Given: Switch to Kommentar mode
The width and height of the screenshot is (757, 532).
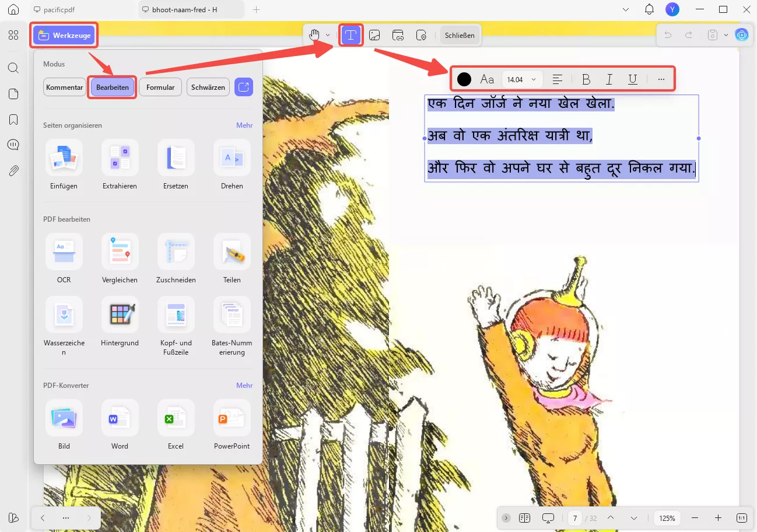Looking at the screenshot, I should (64, 87).
